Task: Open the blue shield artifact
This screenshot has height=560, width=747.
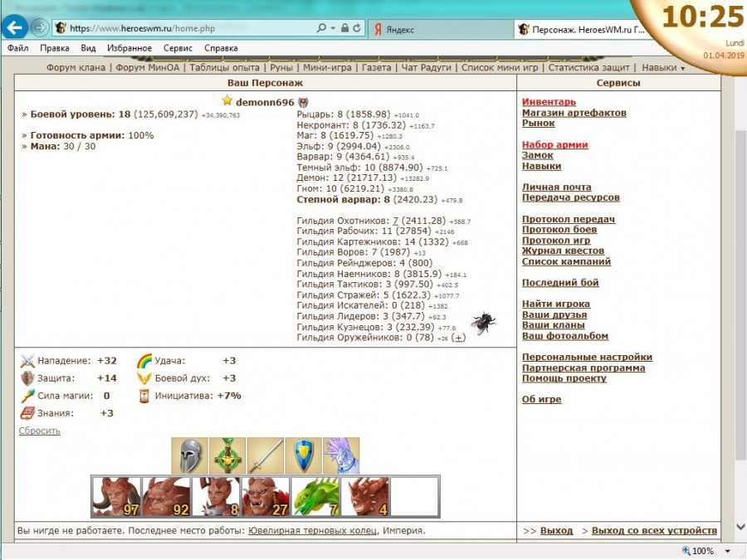Action: 303,455
